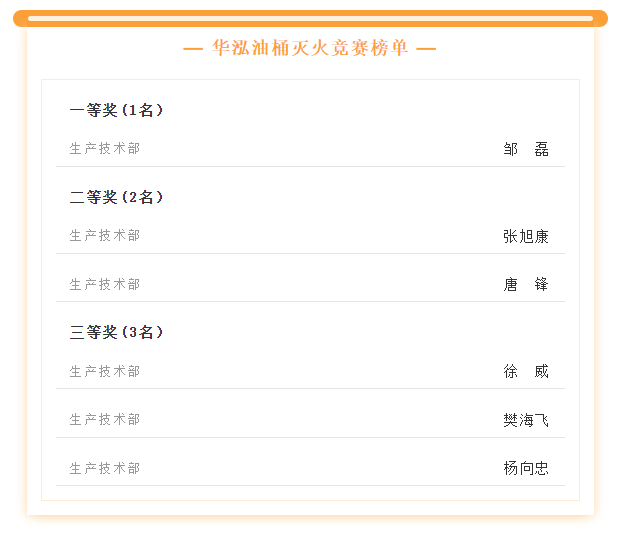
Task: Select the 二等奖(2名) heading
Action: 116,197
